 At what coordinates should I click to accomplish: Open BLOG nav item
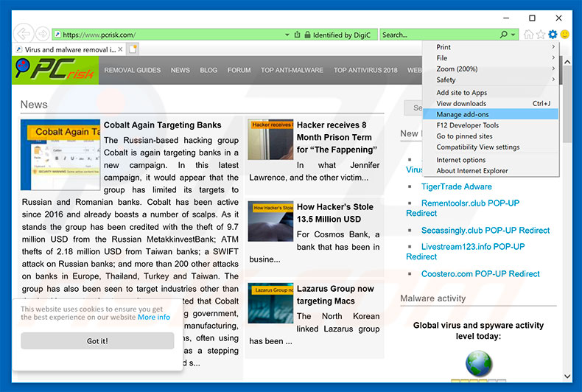208,70
